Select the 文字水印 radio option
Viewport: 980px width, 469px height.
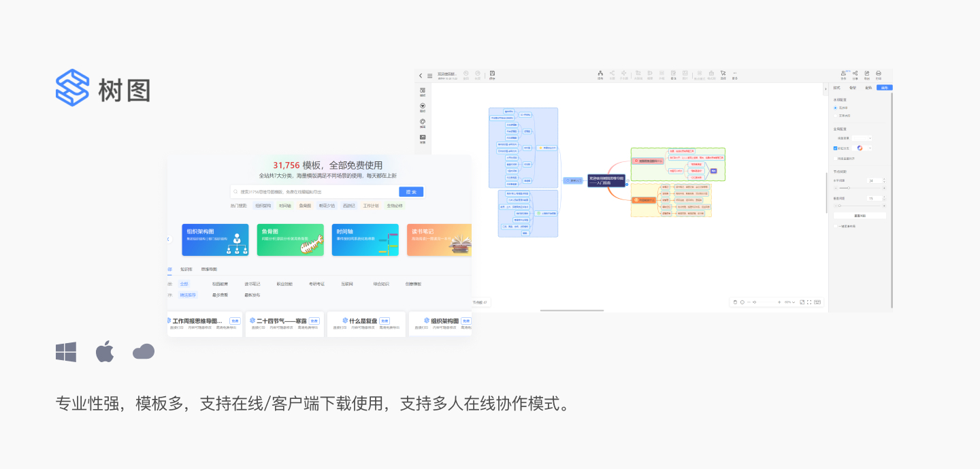pos(835,116)
